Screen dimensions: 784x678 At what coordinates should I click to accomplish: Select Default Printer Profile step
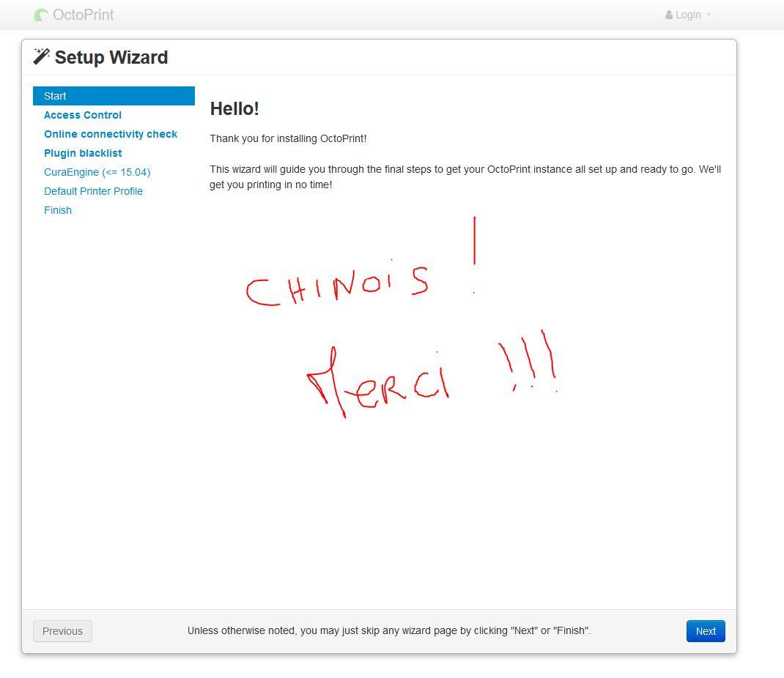[x=94, y=191]
